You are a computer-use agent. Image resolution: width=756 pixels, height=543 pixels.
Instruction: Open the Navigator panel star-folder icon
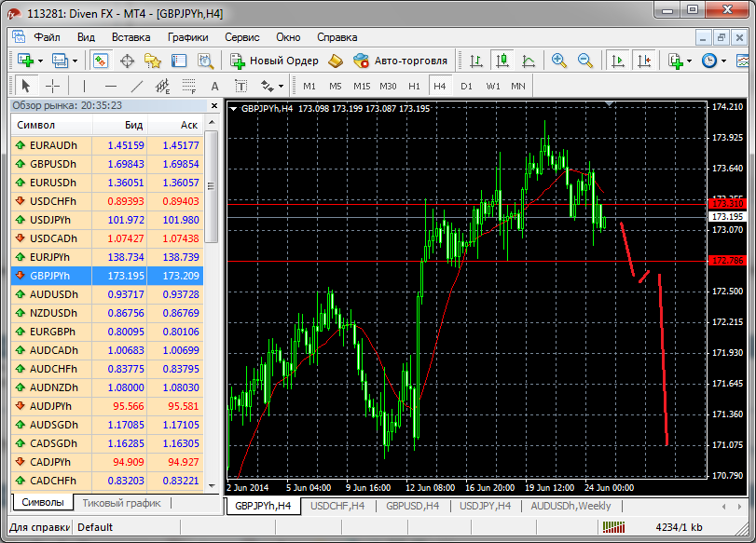[x=153, y=61]
